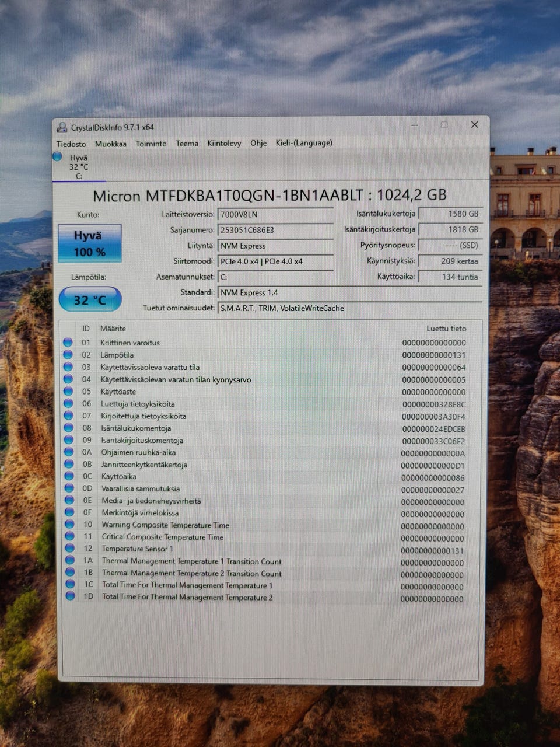Select raw value 000000024EDCEB

coord(434,429)
